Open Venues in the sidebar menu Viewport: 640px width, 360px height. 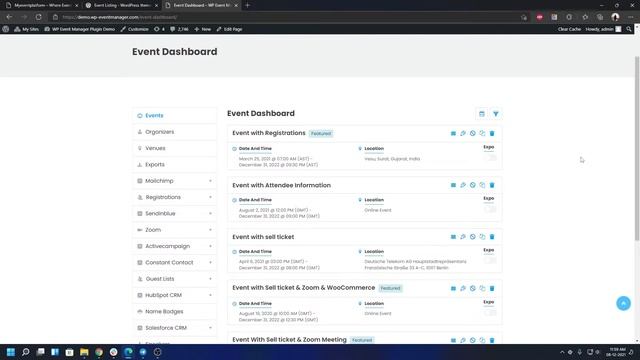[x=174, y=148]
